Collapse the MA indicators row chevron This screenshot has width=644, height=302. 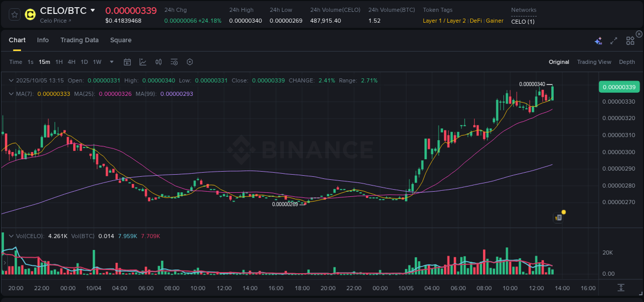[11, 94]
